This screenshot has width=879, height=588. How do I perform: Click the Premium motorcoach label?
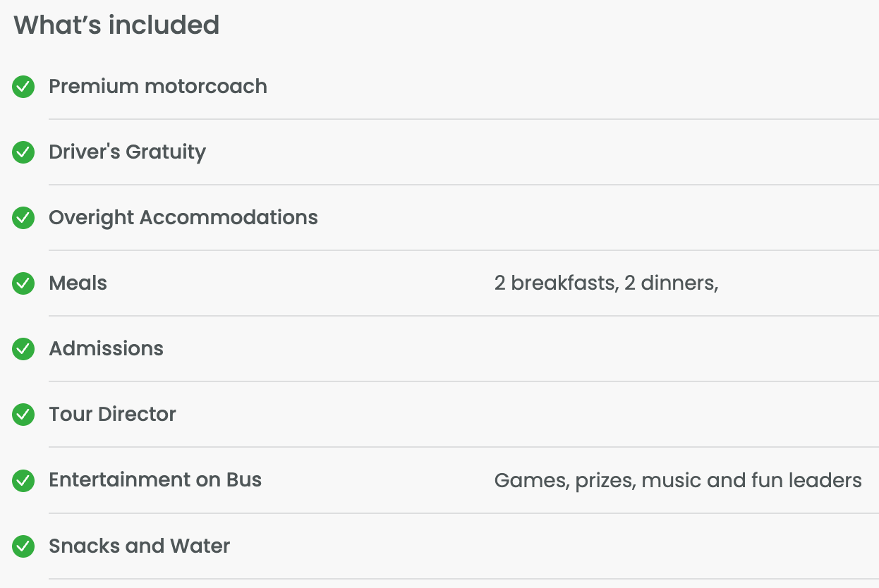tap(158, 87)
